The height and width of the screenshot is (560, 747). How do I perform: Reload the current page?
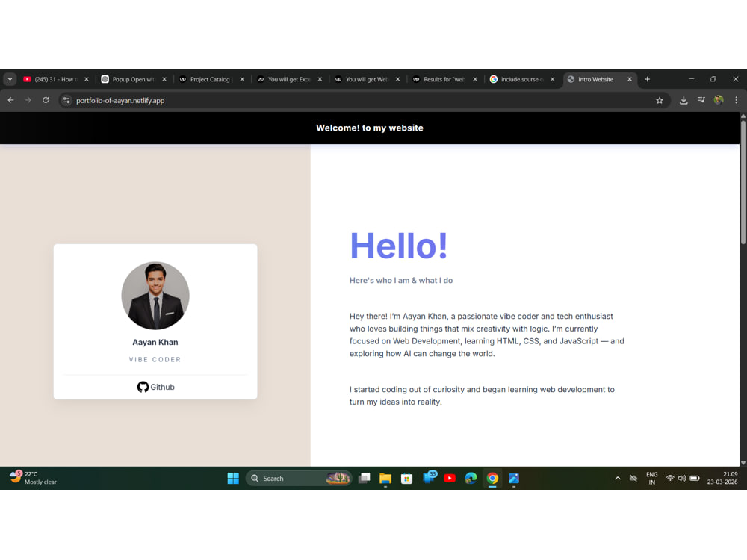point(46,100)
